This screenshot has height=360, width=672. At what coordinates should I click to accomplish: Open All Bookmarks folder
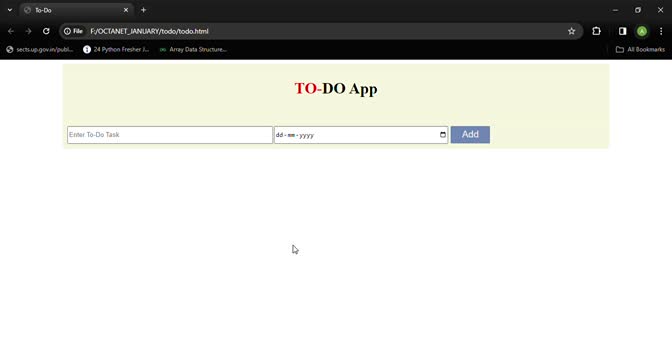coord(640,50)
